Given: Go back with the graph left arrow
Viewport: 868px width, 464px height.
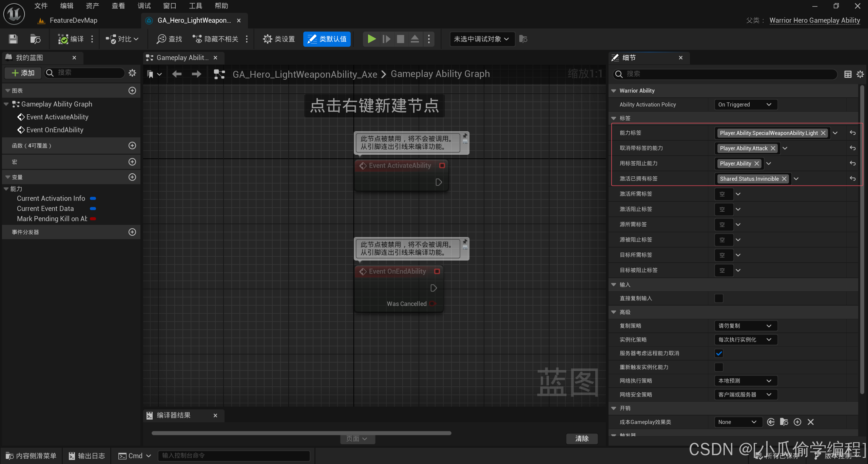Looking at the screenshot, I should click(x=177, y=74).
